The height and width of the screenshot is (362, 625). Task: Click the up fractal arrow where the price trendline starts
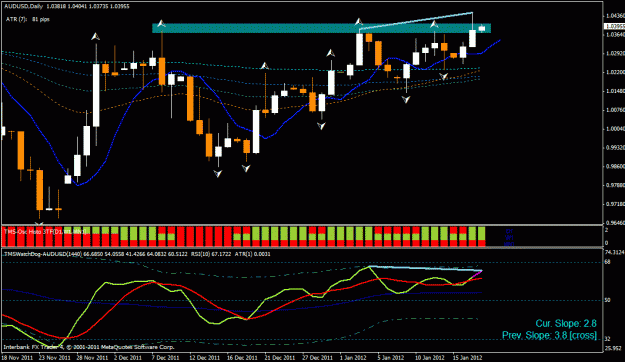coord(359,22)
